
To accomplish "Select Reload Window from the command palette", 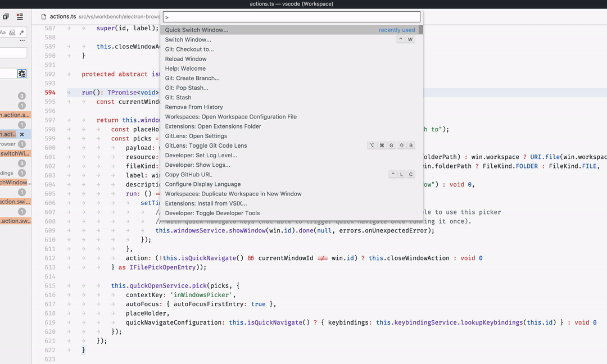I will tap(185, 58).
